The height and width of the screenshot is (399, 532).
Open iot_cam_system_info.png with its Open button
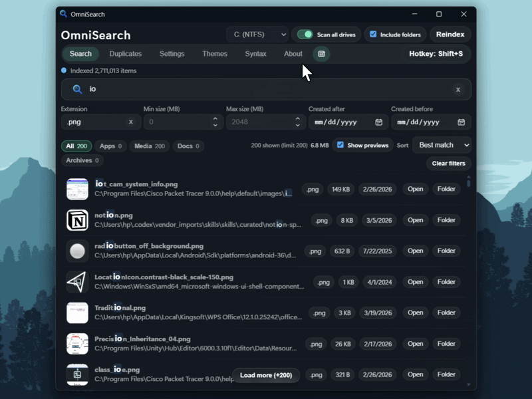click(x=415, y=189)
